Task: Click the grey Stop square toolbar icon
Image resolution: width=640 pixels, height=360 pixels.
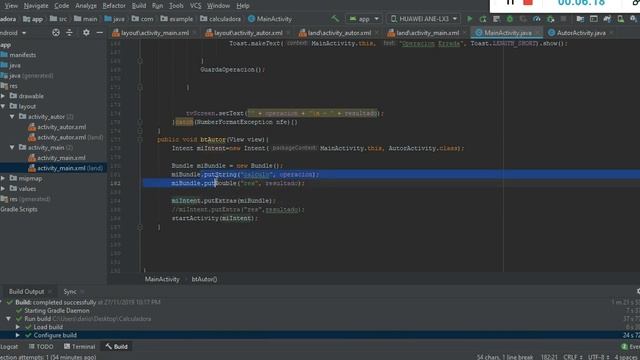Action: pos(563,19)
